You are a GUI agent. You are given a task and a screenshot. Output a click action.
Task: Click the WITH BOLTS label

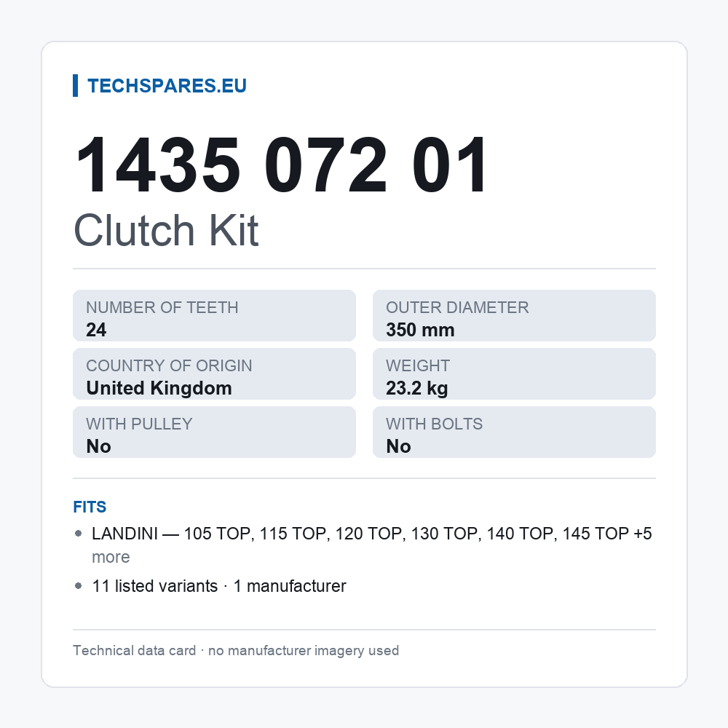(x=434, y=424)
